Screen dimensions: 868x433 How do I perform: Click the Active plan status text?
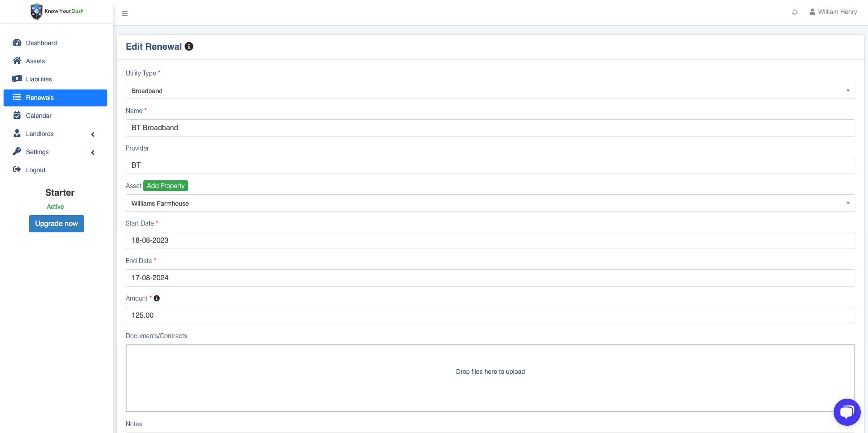tap(55, 207)
